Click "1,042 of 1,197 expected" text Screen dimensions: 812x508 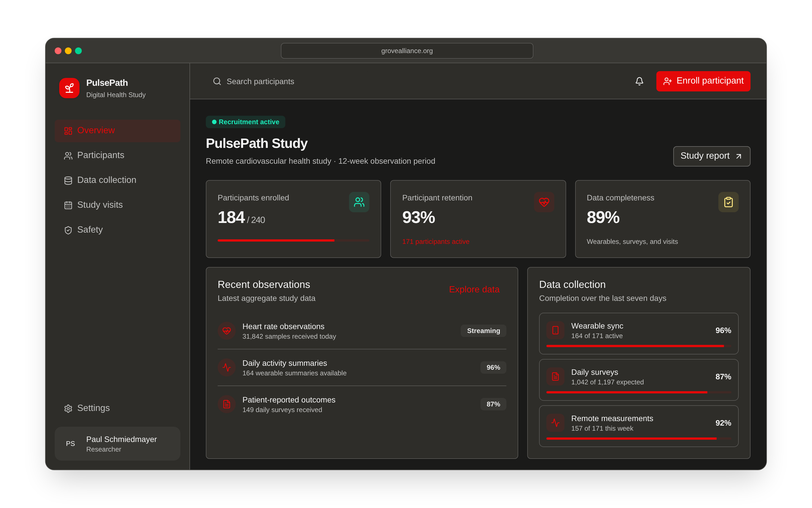tap(607, 382)
